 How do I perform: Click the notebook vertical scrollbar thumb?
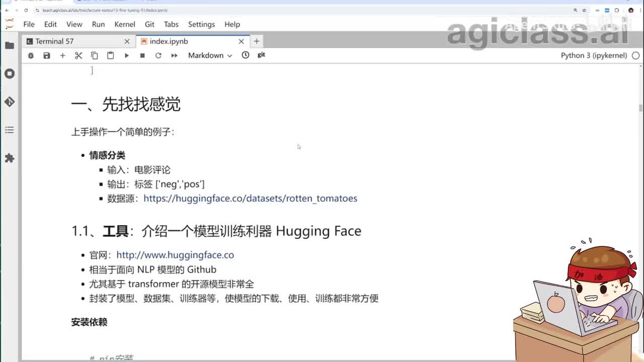(640, 108)
